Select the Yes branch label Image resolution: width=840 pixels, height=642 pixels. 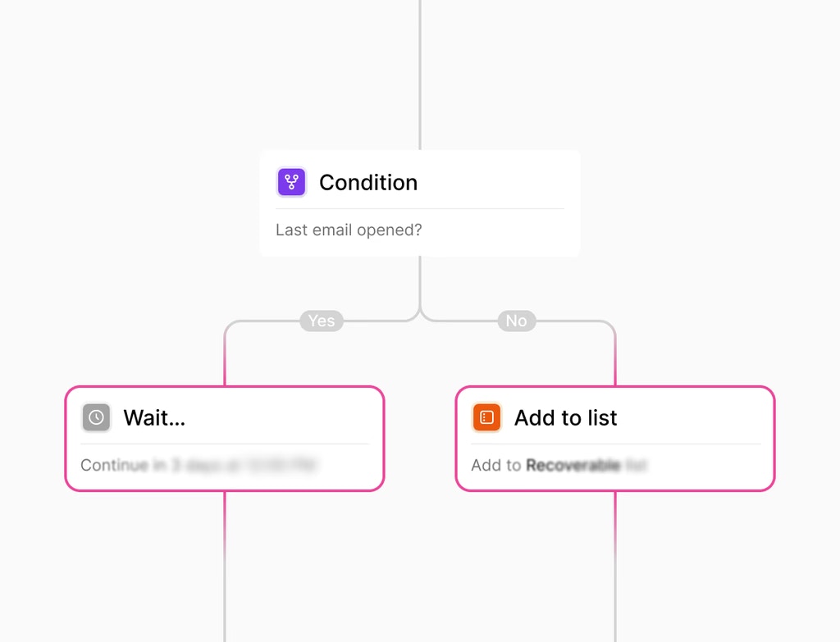pyautogui.click(x=321, y=321)
